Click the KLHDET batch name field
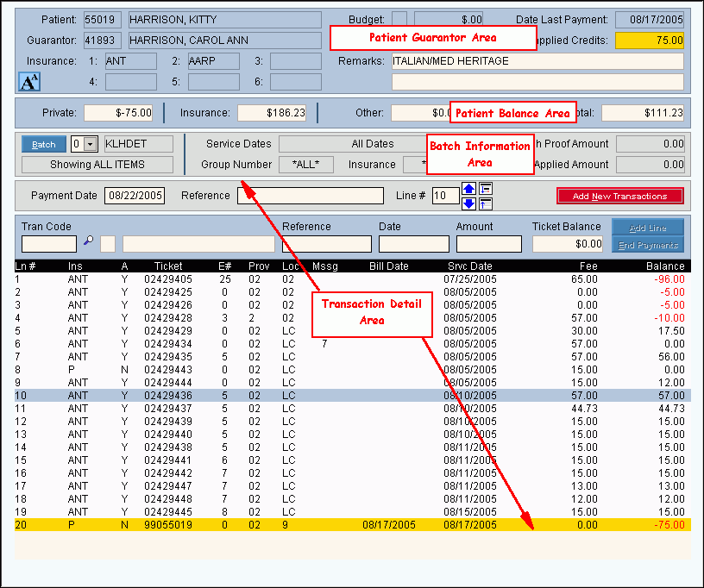Screen dimensions: 704x588 [138, 144]
